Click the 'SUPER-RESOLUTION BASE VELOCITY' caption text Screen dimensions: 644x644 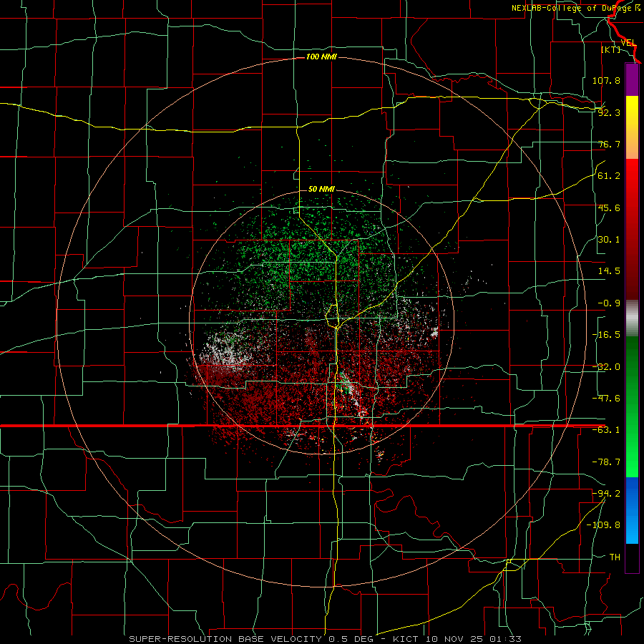225,639
